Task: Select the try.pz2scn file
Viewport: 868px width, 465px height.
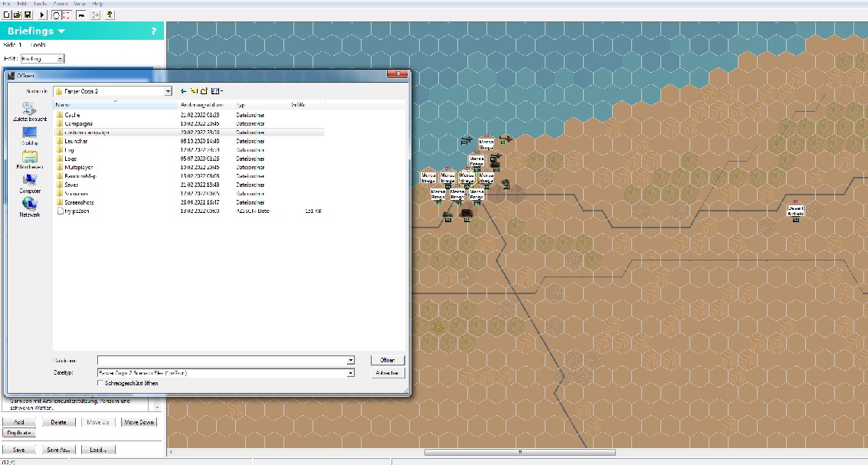Action: click(x=77, y=211)
